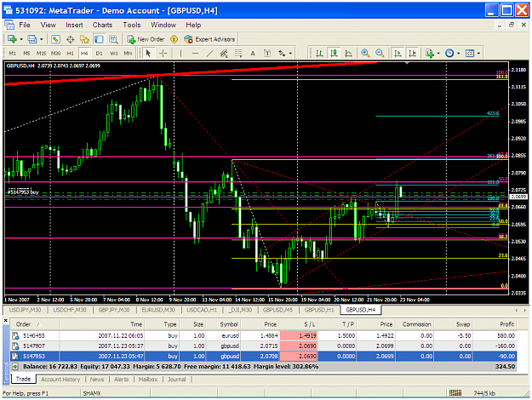Viewport: 532px width, 400px height.
Task: Expand the New Chart dropdown arrow
Action: click(21, 39)
